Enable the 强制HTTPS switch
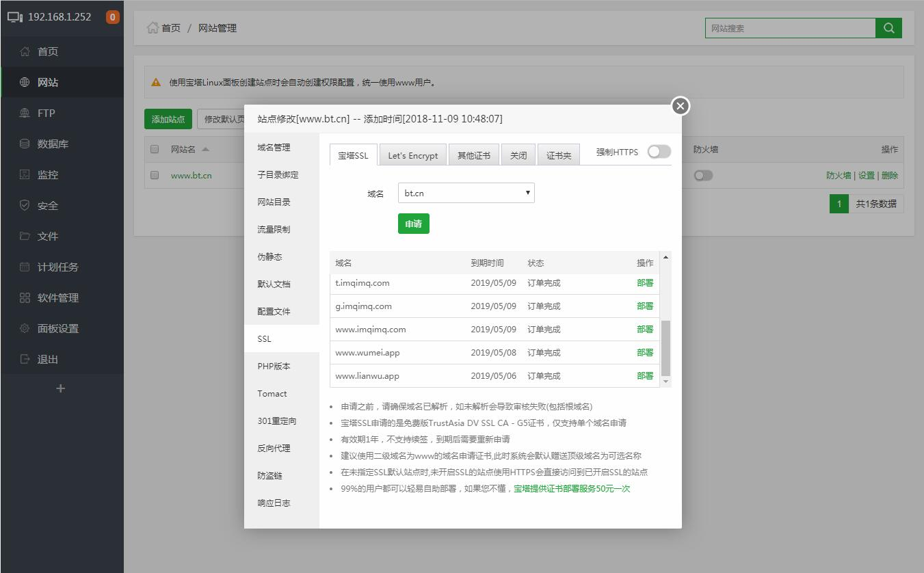 tap(659, 152)
